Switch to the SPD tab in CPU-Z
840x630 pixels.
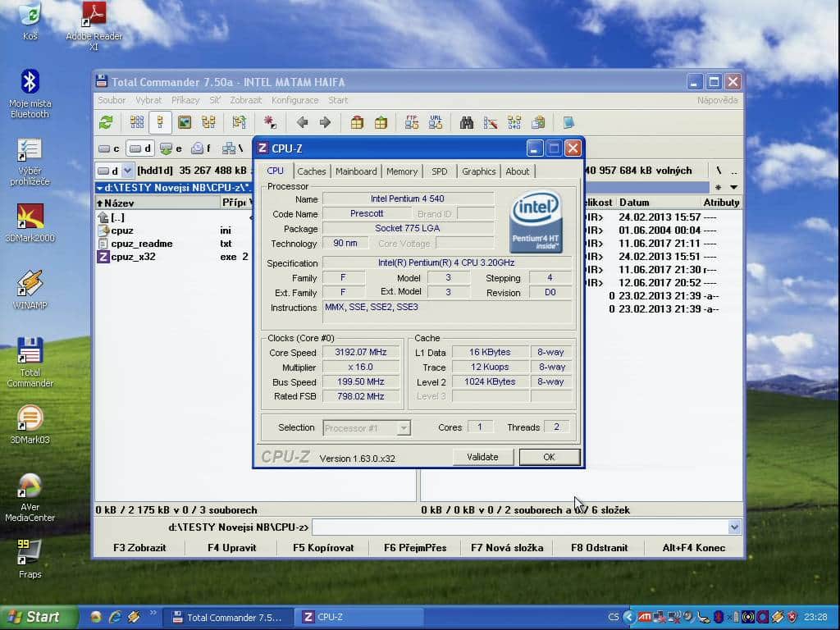(x=440, y=171)
